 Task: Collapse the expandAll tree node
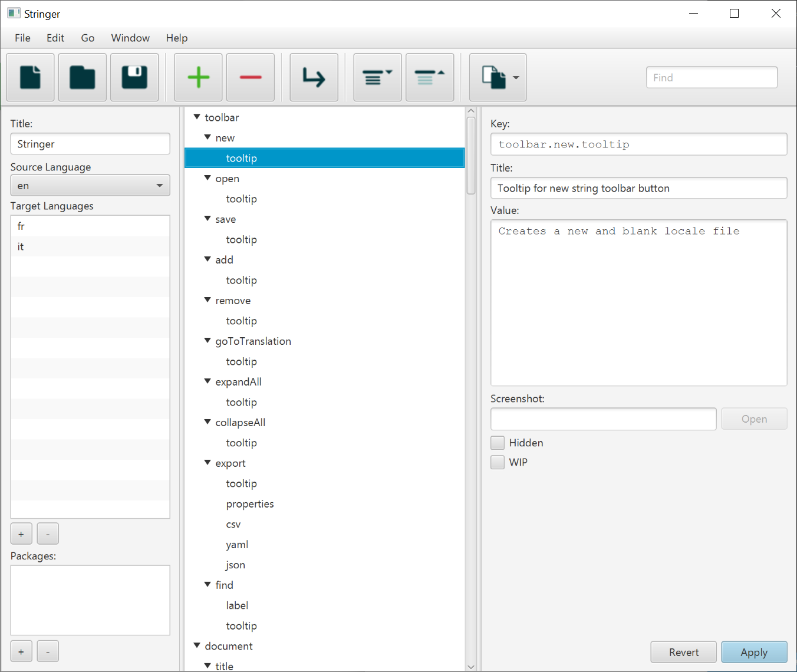pyautogui.click(x=208, y=381)
